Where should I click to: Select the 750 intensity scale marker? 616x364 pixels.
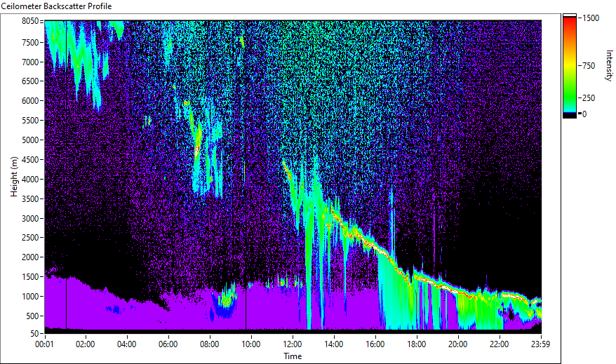tap(589, 66)
